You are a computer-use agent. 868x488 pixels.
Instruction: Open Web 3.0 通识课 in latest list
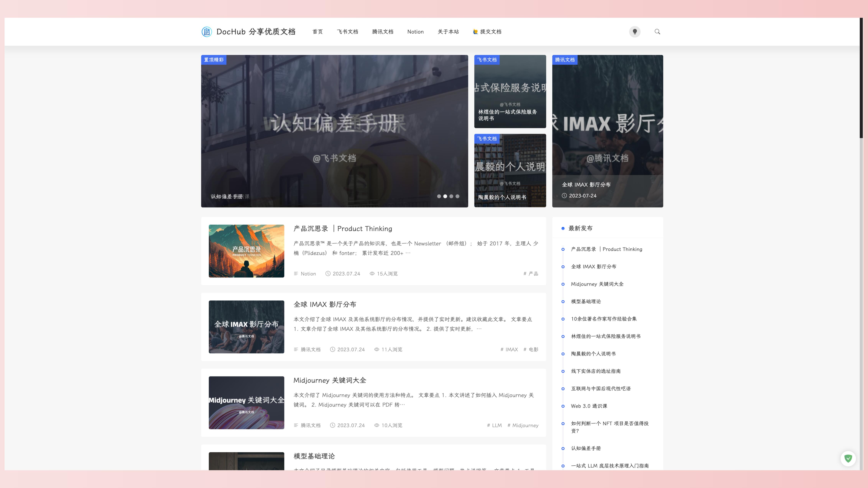click(589, 406)
